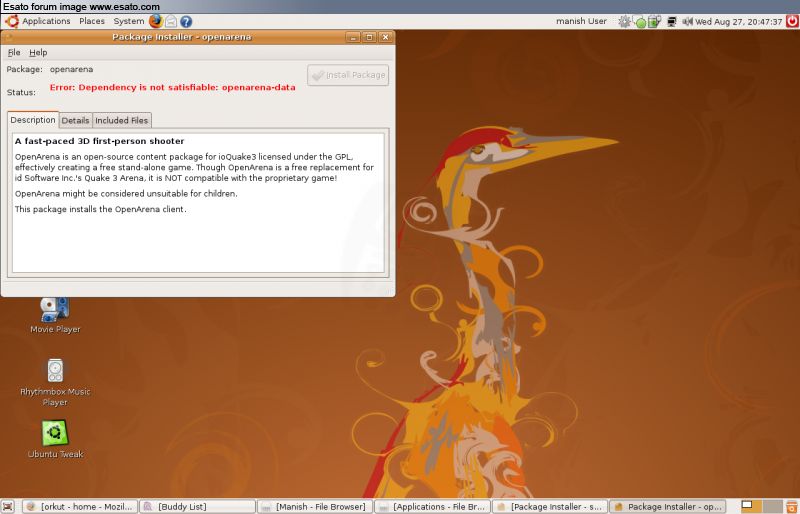Viewport: 800px width, 514px height.
Task: Launch Firefox from the top panel
Action: point(156,21)
